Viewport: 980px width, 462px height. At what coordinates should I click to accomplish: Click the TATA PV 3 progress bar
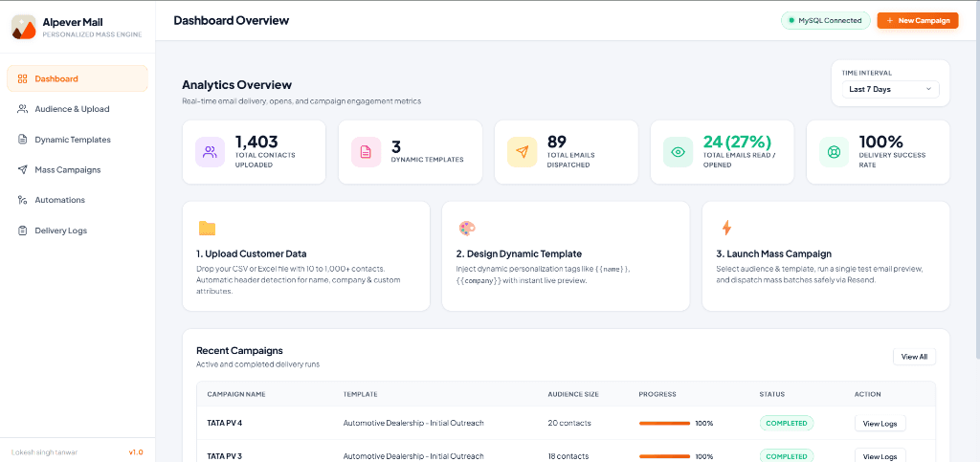pos(664,456)
